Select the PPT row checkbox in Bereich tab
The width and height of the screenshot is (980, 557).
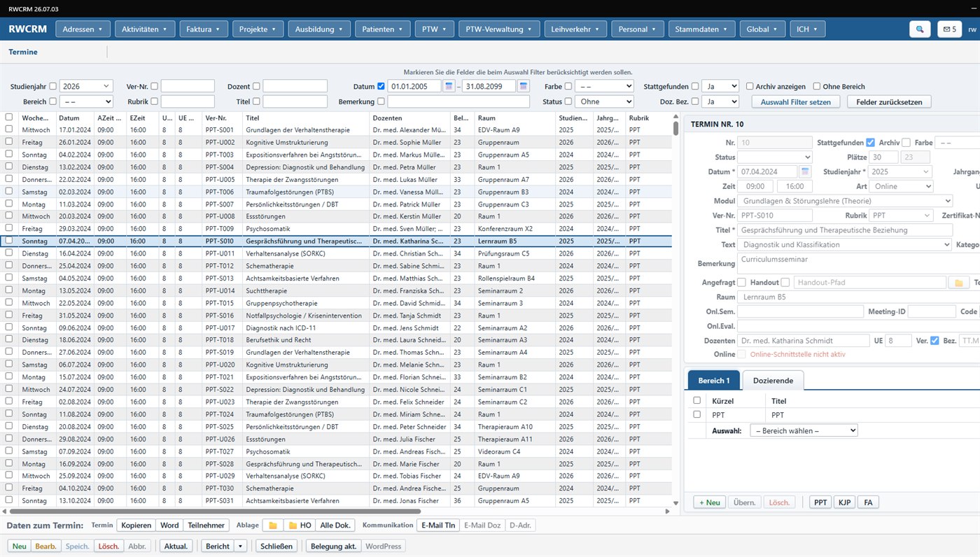(x=696, y=415)
